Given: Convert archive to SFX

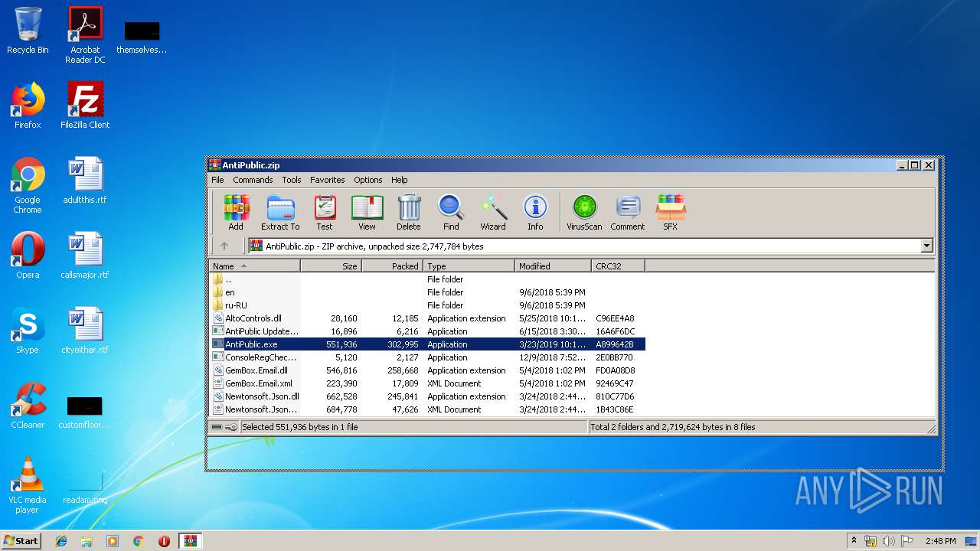Looking at the screenshot, I should click(x=670, y=212).
